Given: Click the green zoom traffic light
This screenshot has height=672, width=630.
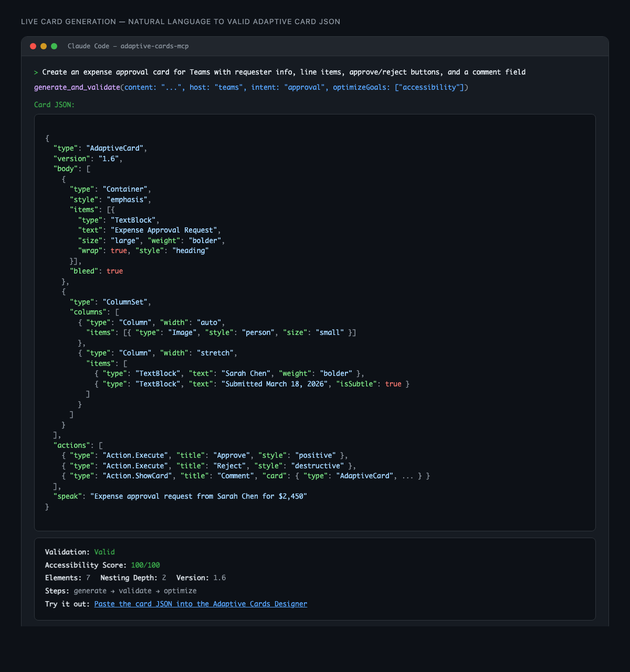Looking at the screenshot, I should [x=54, y=46].
